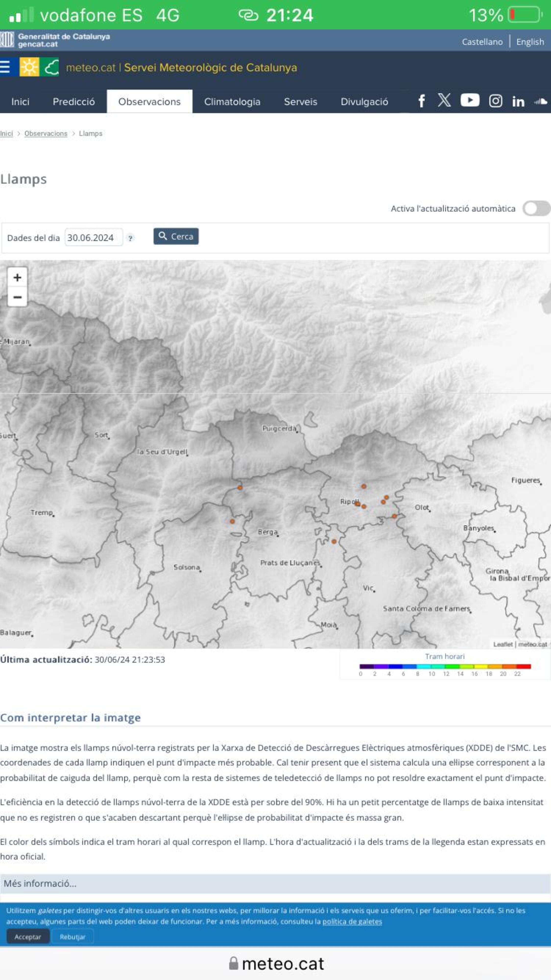Click the Inici breadcrumb link
Viewport: 551px width, 980px height.
tap(6, 133)
